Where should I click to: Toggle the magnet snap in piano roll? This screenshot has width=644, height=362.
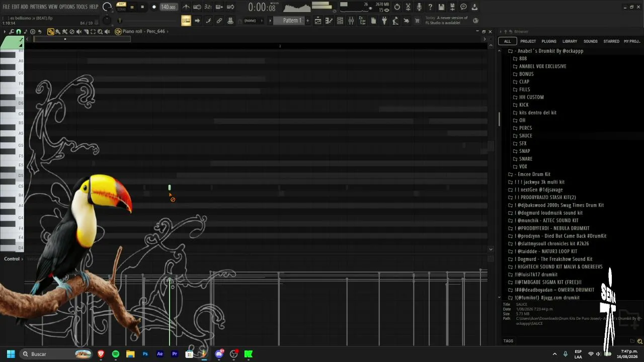pos(19,31)
